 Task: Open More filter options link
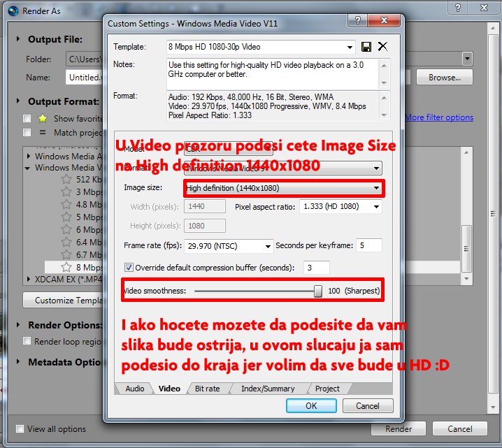coord(439,117)
